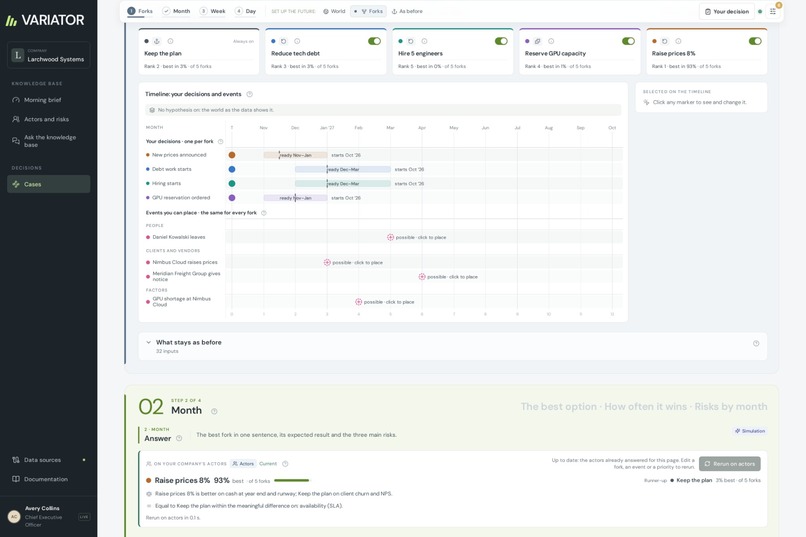Click help icon next to Month heading
Viewport: 806px width, 537px height.
pyautogui.click(x=214, y=411)
